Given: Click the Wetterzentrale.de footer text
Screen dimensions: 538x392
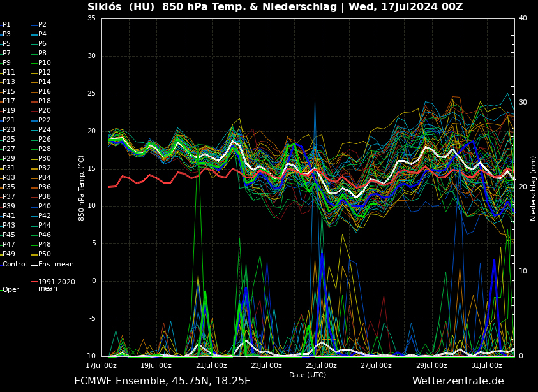Looking at the screenshot, I should 458,381.
